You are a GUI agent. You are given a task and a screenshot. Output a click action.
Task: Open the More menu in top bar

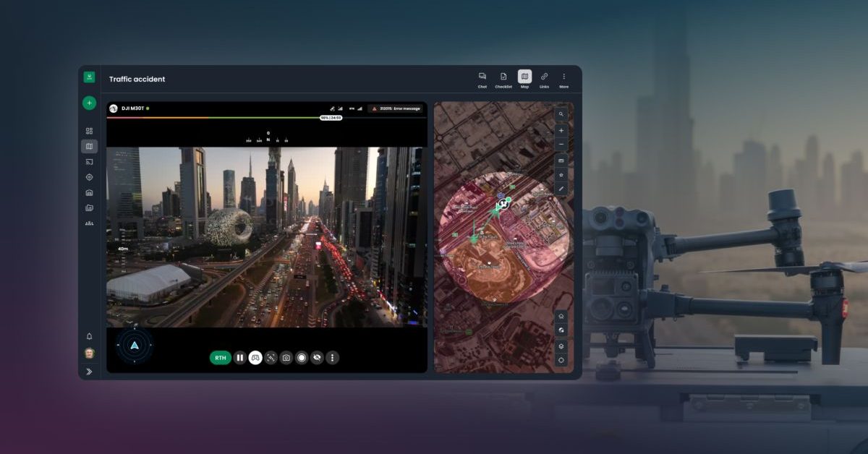(563, 80)
